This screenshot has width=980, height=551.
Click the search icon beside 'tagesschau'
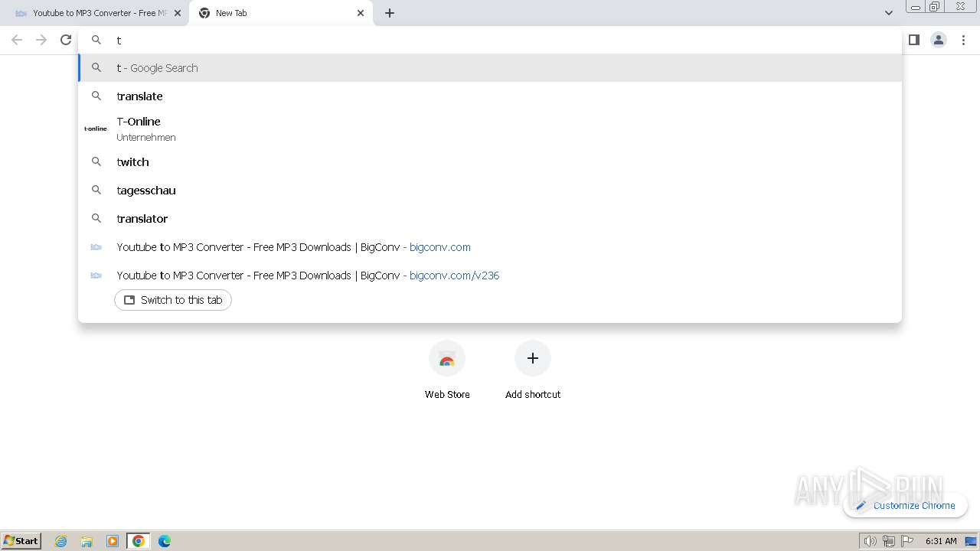click(96, 190)
